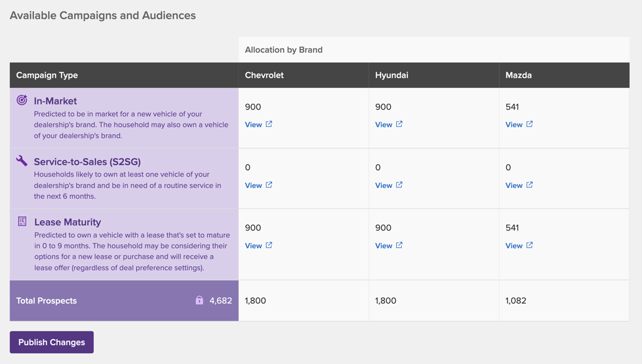Click the Campaign Type column header
Image resolution: width=642 pixels, height=364 pixels.
click(47, 75)
